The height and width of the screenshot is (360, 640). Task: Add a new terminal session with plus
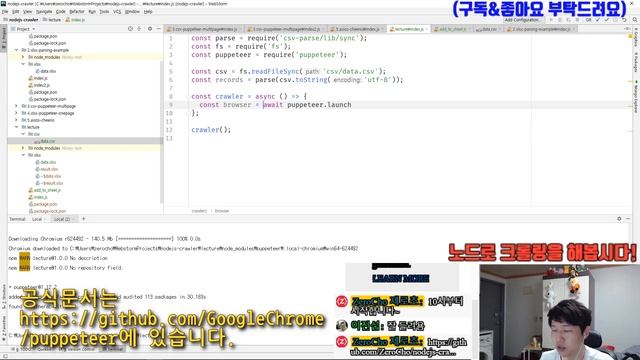(x=84, y=219)
